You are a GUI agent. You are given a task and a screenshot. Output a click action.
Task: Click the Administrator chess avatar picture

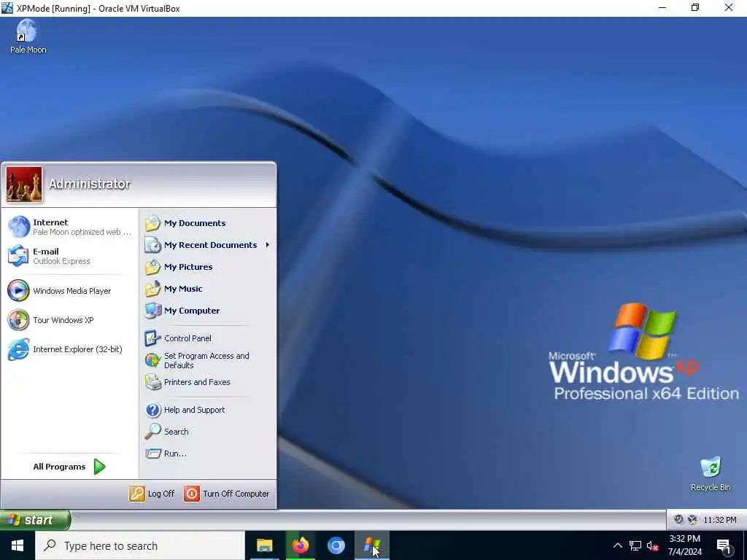click(24, 184)
